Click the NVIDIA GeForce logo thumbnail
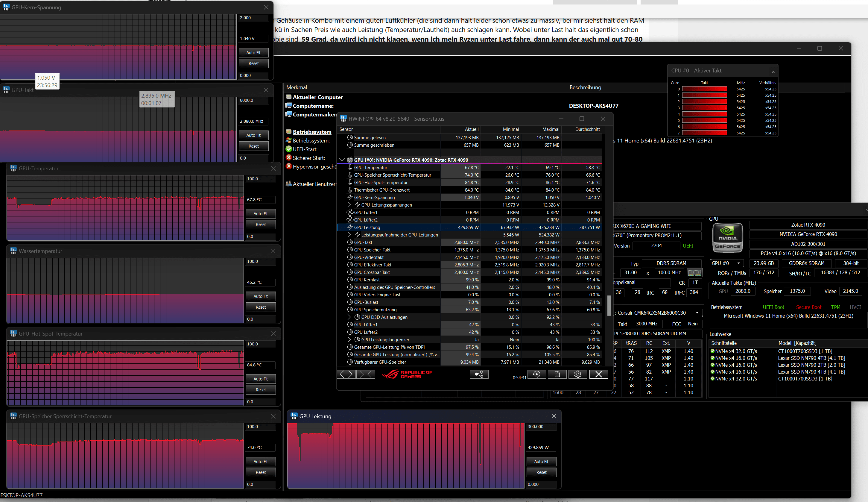 tap(727, 238)
